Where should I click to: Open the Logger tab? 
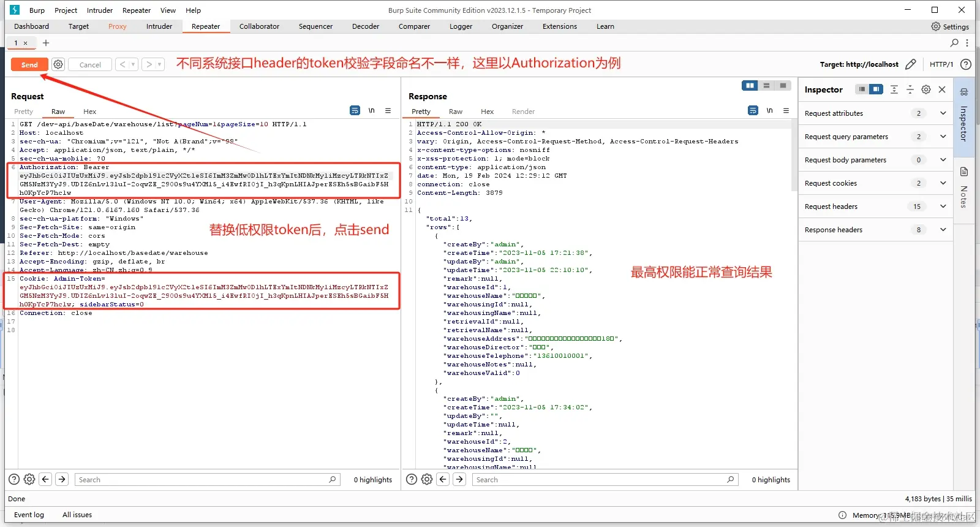pyautogui.click(x=461, y=26)
